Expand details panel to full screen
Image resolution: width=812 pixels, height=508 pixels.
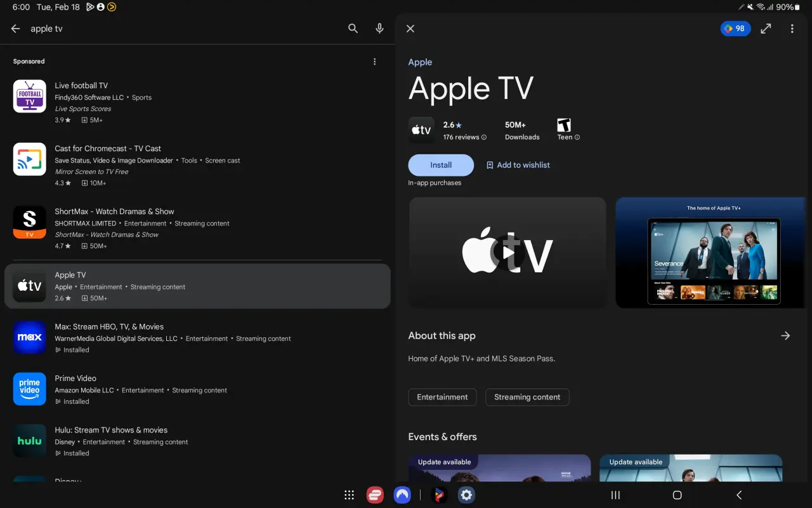(x=766, y=29)
